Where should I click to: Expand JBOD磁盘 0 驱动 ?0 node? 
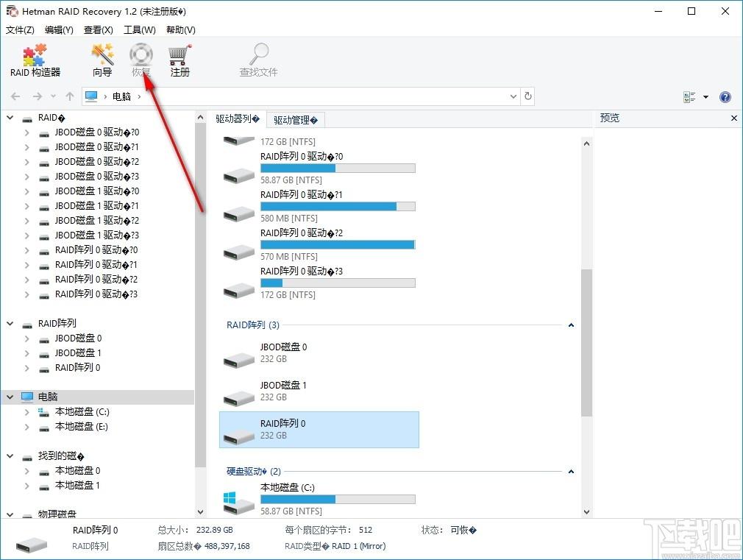click(x=27, y=132)
